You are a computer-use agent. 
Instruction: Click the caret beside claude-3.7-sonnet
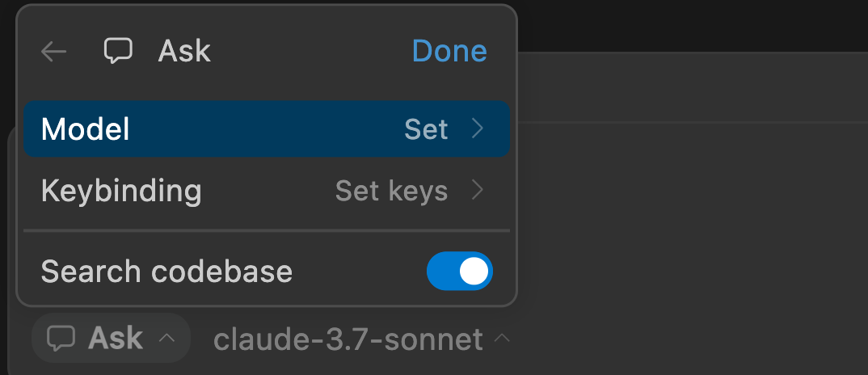pos(501,339)
